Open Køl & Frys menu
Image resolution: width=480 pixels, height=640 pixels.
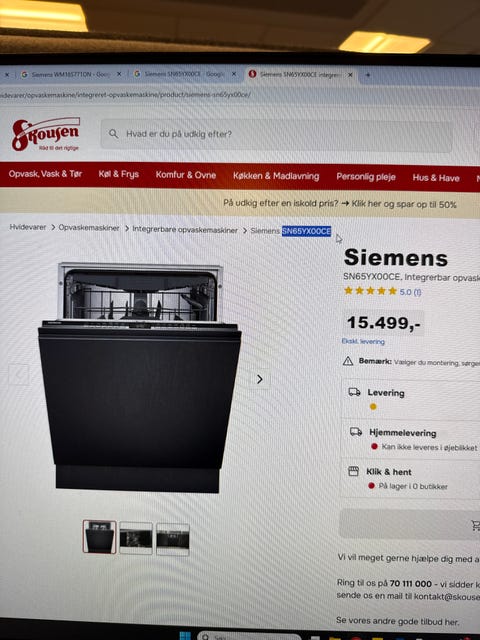point(118,174)
